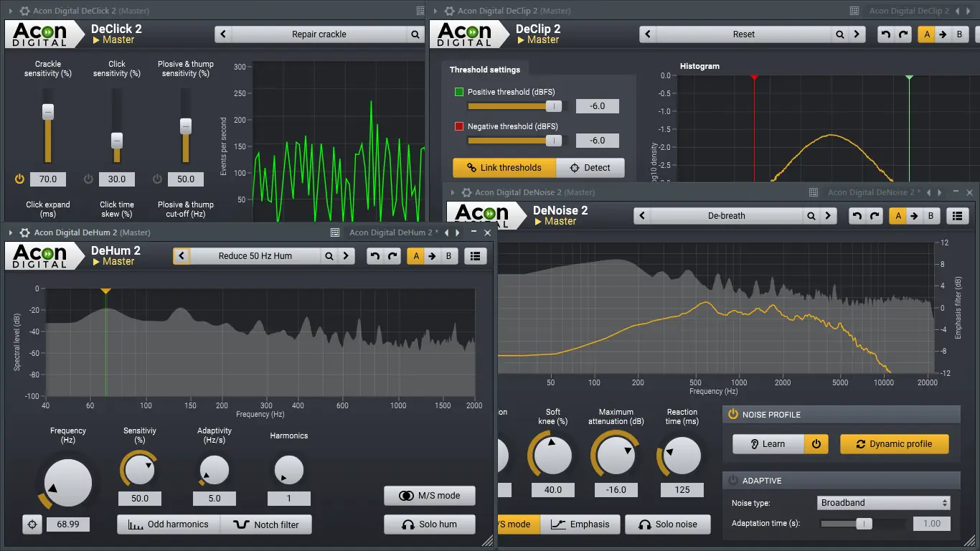Viewport: 980px width, 551px height.
Task: Enable click sensitivity power button
Action: pos(88,179)
